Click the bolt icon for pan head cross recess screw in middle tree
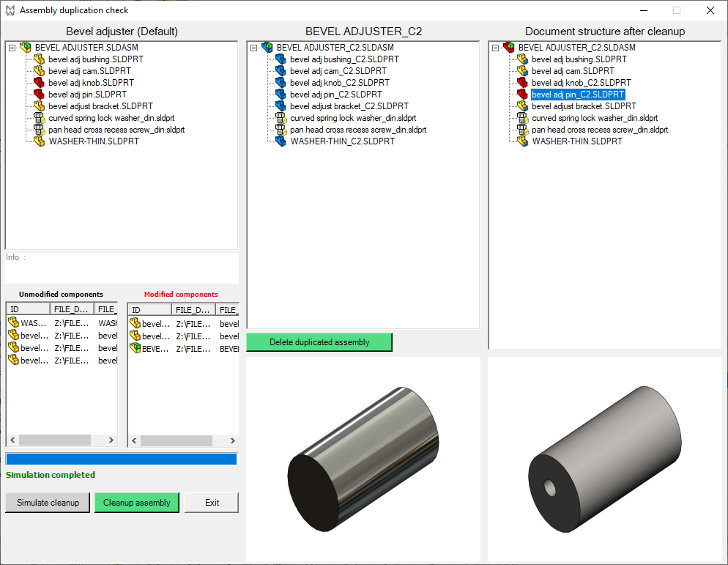The image size is (728, 565). [281, 130]
